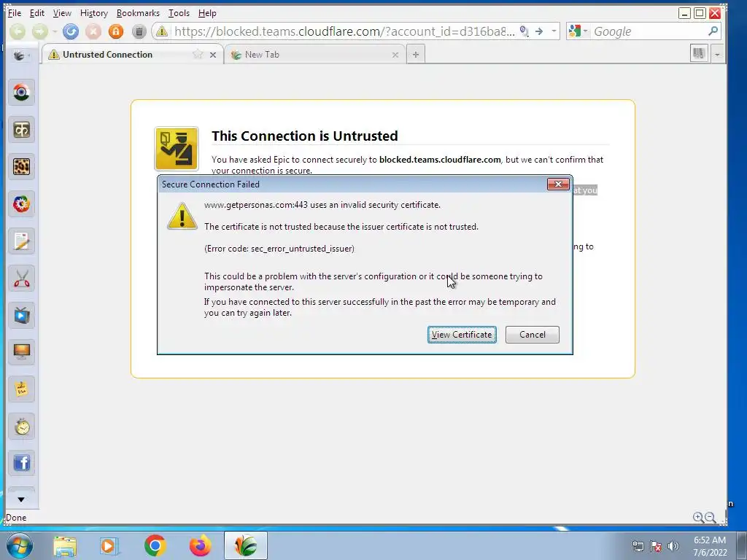This screenshot has height=560, width=747.
Task: Delete private data with the trash can icon
Action: 139,32
